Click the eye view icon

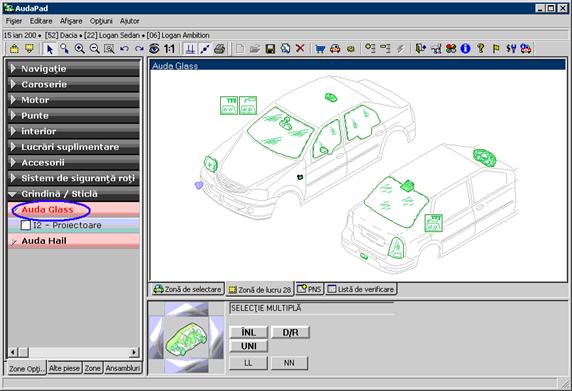point(154,49)
